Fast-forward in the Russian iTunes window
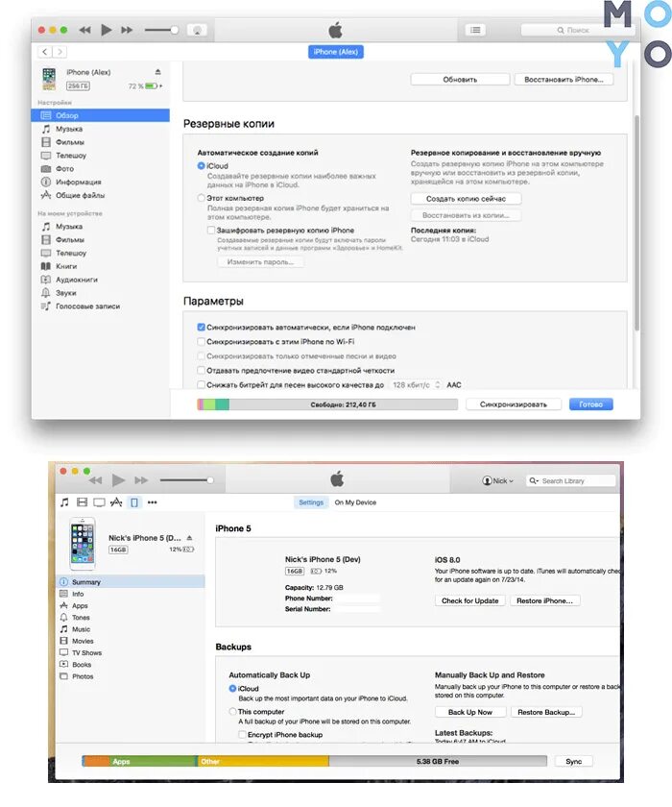 (127, 30)
